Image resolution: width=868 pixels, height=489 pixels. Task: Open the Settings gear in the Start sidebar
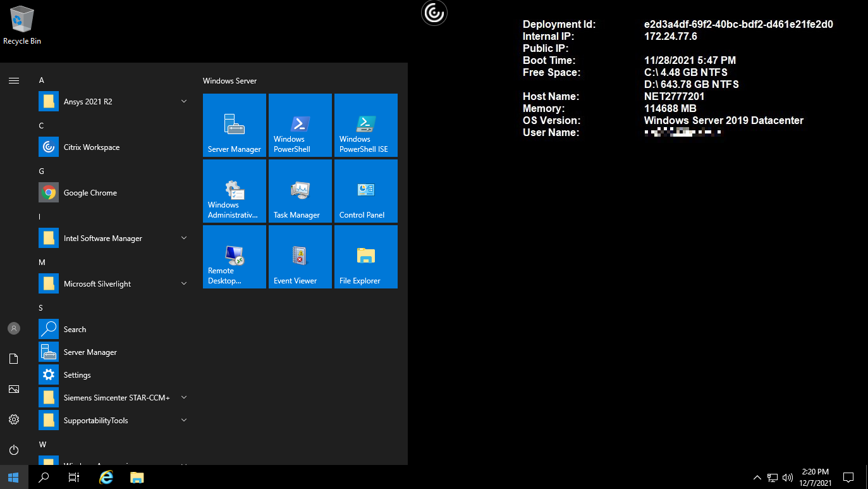pos(14,419)
